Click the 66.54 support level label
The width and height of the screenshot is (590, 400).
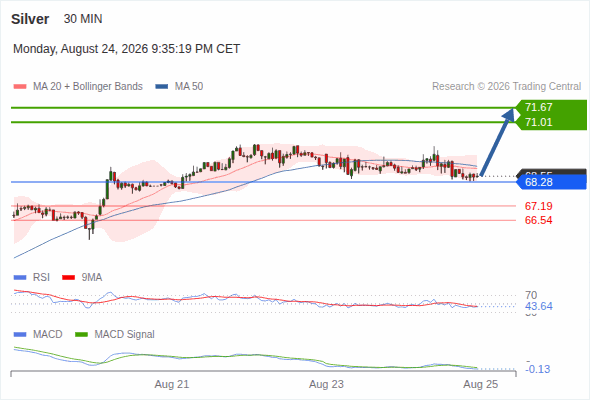(x=538, y=220)
